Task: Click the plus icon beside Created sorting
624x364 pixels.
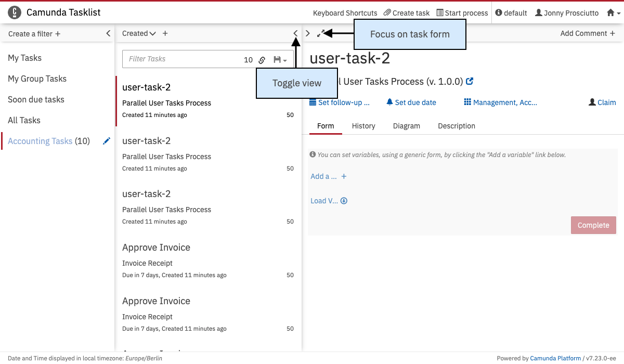Action: 165,33
